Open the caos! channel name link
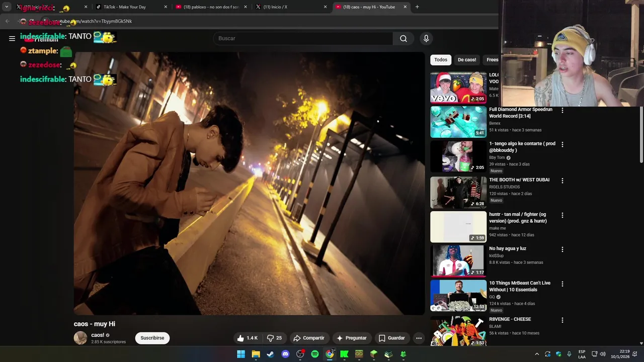Screen dimensions: 644x362 (x=98, y=335)
